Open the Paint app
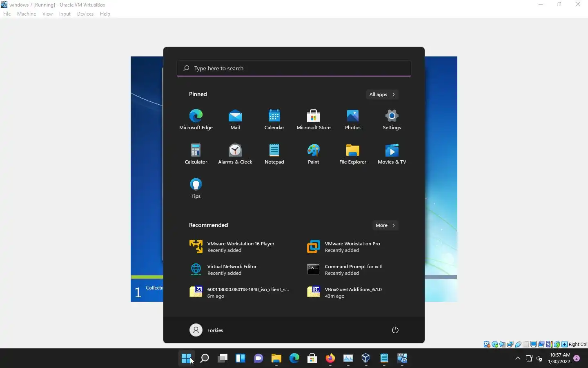This screenshot has height=368, width=588. point(314,154)
